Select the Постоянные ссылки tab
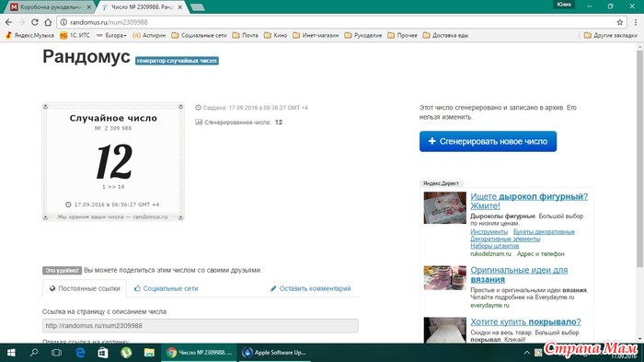 point(85,288)
